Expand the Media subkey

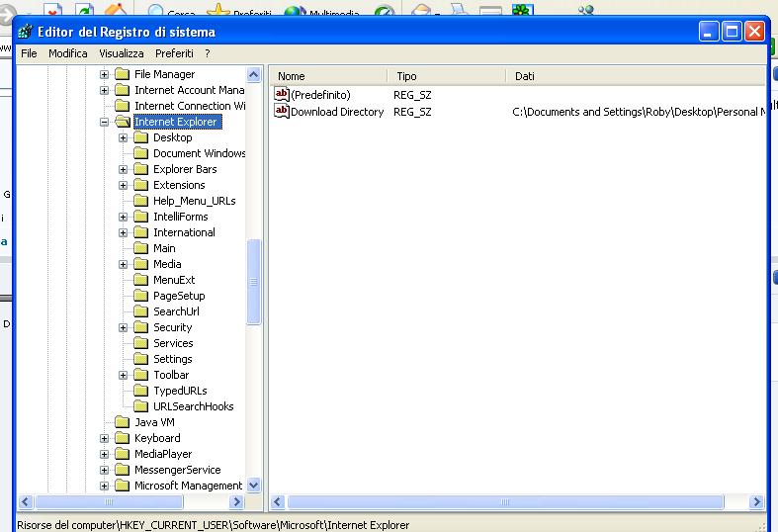[123, 264]
